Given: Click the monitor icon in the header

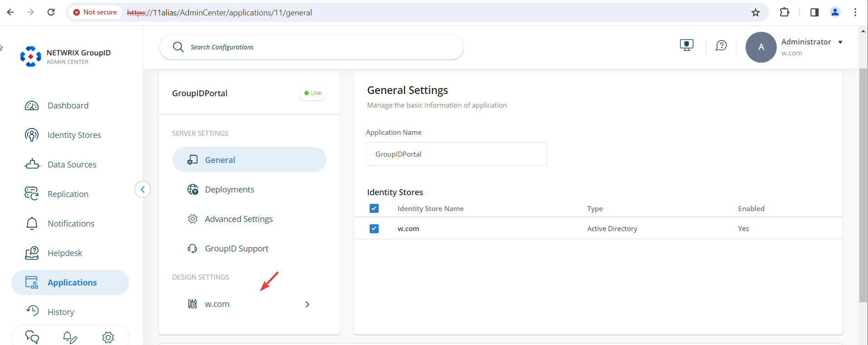Looking at the screenshot, I should tap(687, 45).
